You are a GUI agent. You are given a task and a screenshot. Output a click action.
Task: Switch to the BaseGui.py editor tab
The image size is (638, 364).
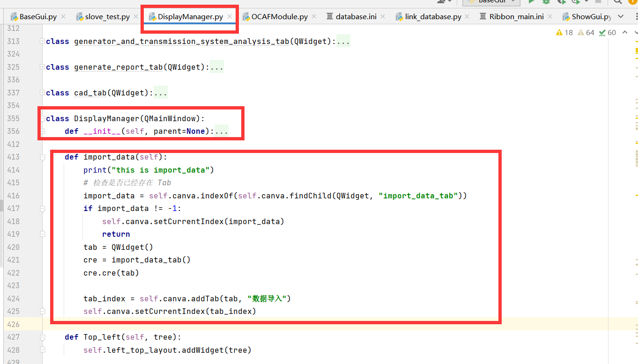point(38,16)
